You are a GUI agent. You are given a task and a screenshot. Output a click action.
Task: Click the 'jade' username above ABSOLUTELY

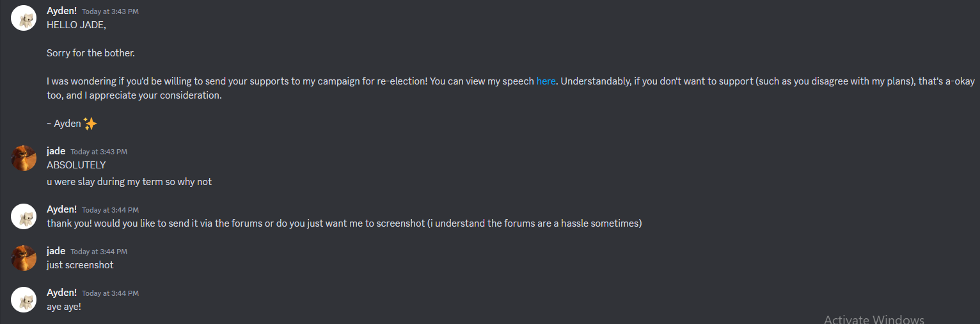(x=56, y=151)
